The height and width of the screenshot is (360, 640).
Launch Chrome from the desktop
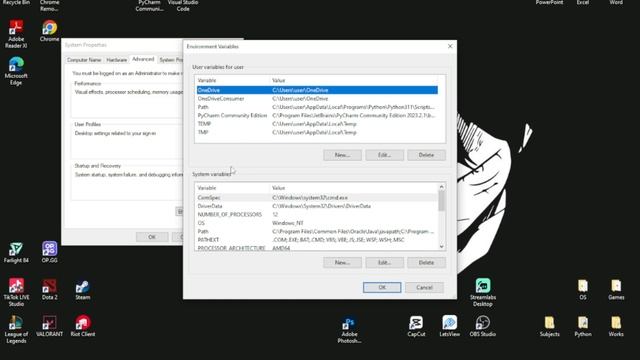pos(49,31)
